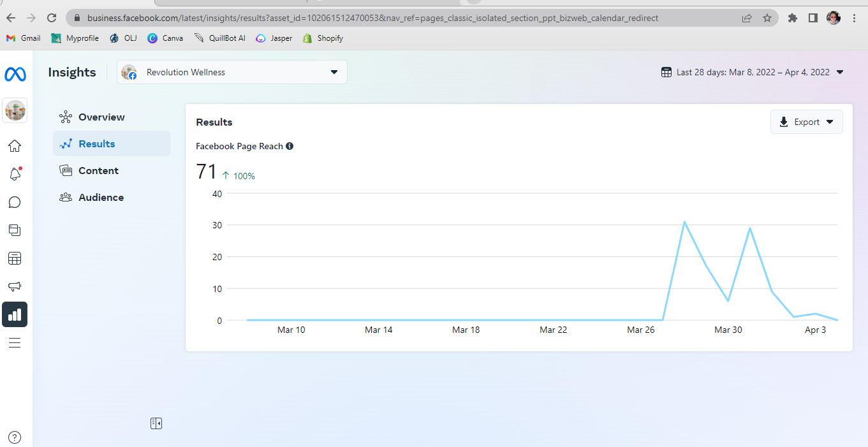This screenshot has width=868, height=447.
Task: Open the Inbox chat bubble icon
Action: coord(15,202)
